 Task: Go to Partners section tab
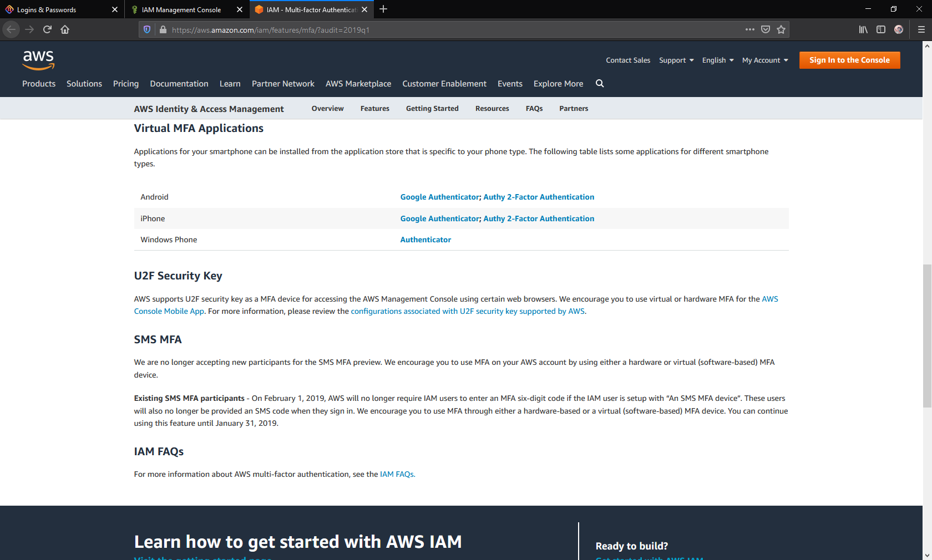(574, 109)
